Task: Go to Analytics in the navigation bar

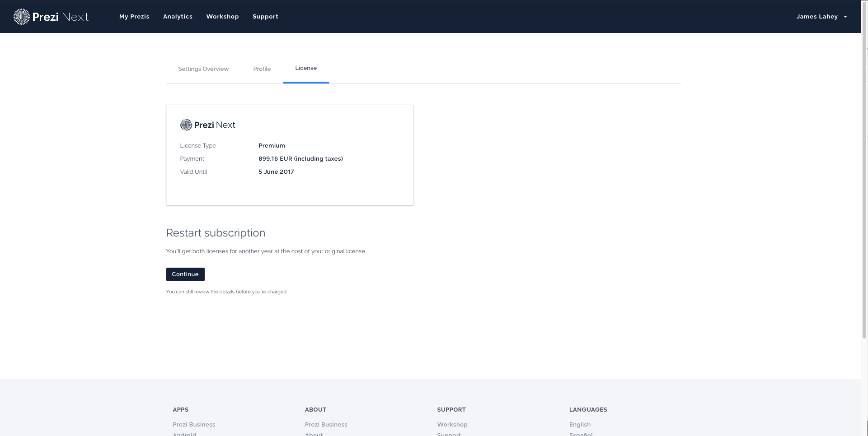Action: (178, 17)
